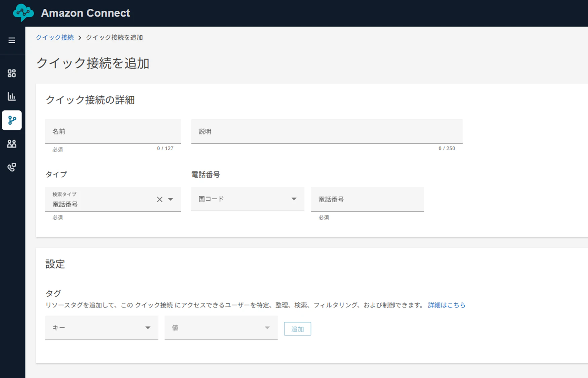
Task: Click the 設定 section heading
Action: 55,264
